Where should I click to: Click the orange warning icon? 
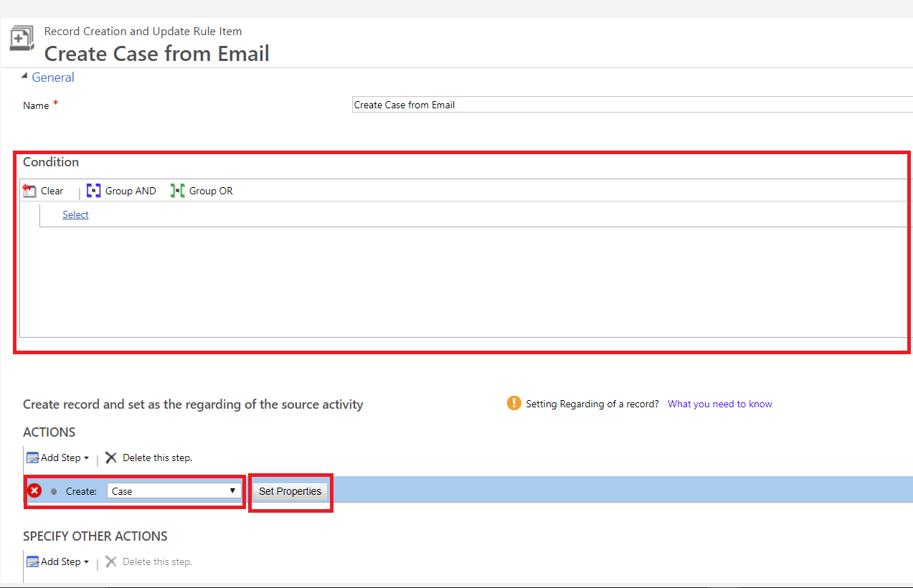point(514,403)
